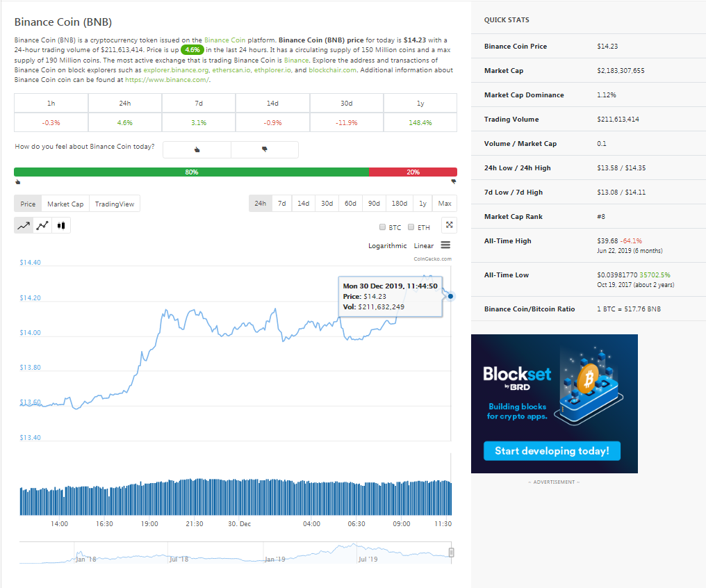Screen dimensions: 706x588
Task: Set chart scale to Linear
Action: tap(424, 246)
